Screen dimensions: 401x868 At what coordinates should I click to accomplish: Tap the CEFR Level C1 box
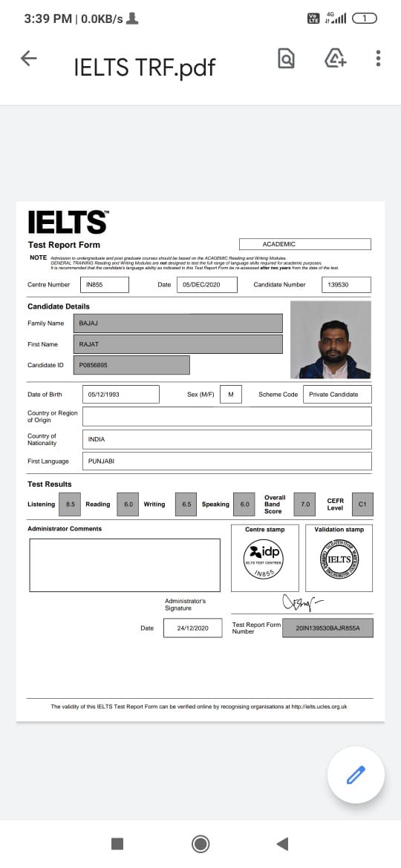point(362,504)
